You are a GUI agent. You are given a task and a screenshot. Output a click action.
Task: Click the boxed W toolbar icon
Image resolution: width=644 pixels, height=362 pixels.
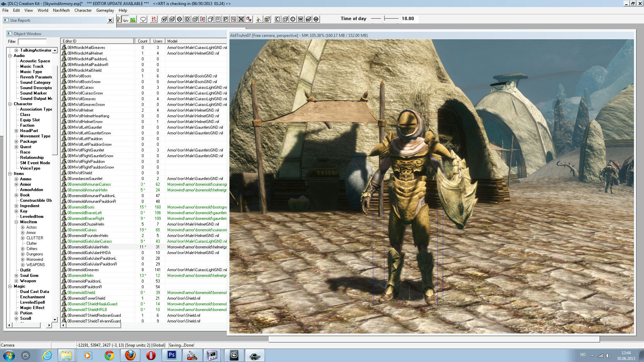[301, 19]
